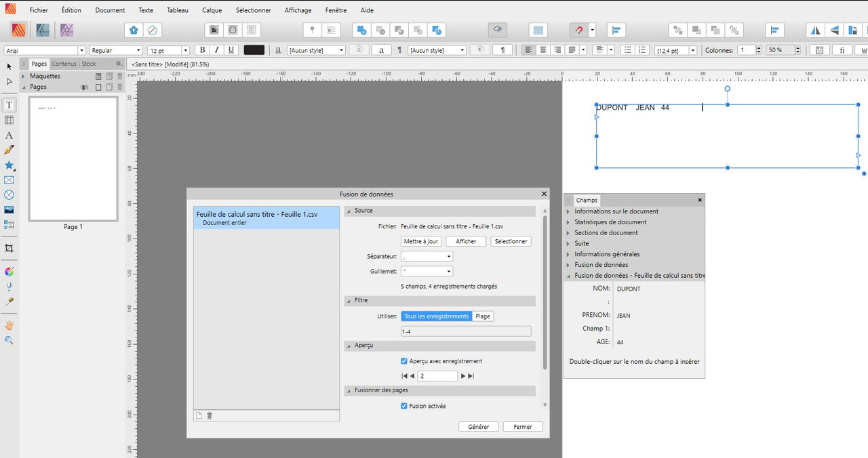
Task: Toggle Italic formatting
Action: pyautogui.click(x=217, y=50)
